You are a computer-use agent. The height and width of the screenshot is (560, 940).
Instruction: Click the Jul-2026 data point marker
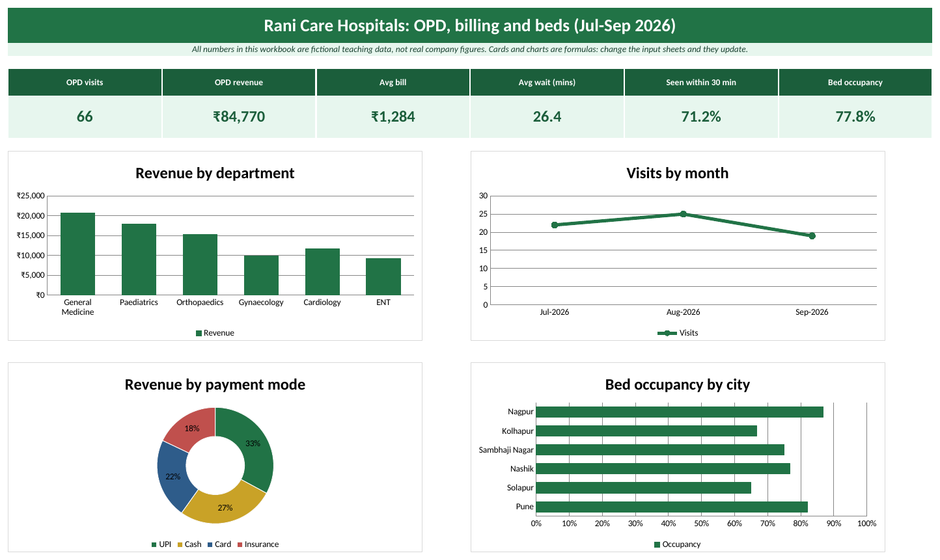(x=555, y=225)
